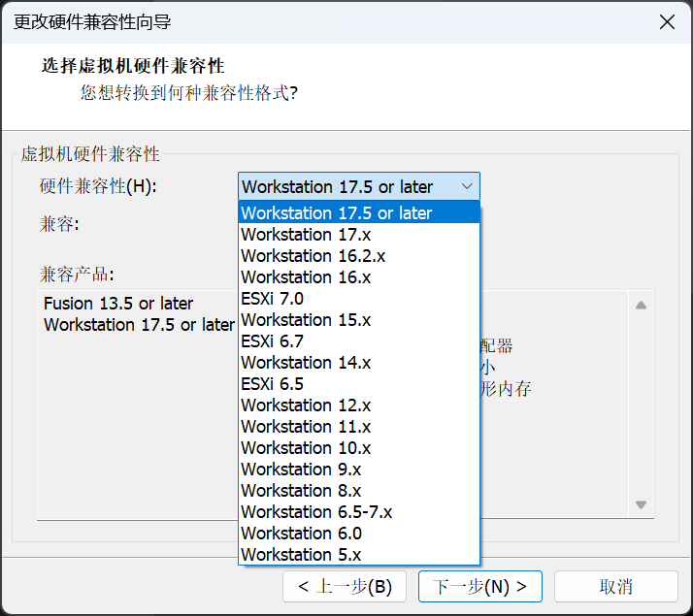Select Fusion 13.5 or later list row
Screen dimensions: 693x616
(x=118, y=304)
